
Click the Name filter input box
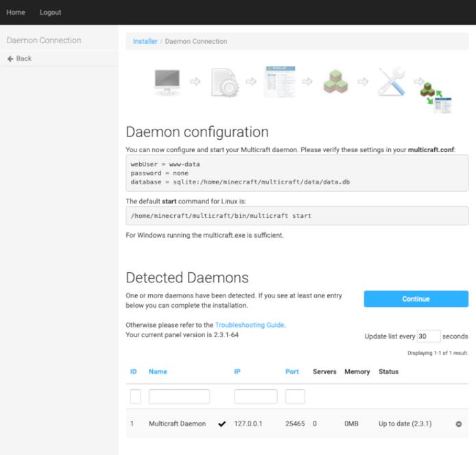point(179,397)
